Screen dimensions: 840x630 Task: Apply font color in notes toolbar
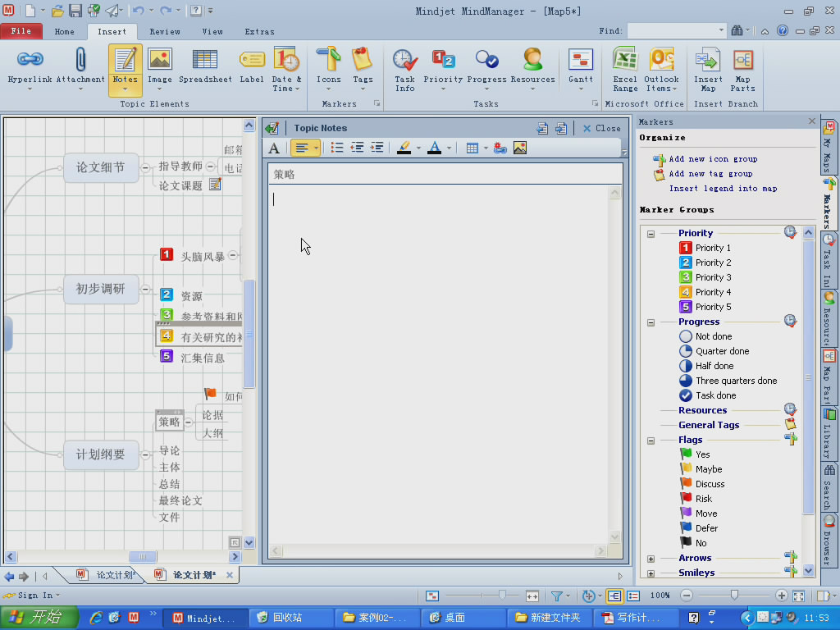pyautogui.click(x=435, y=148)
